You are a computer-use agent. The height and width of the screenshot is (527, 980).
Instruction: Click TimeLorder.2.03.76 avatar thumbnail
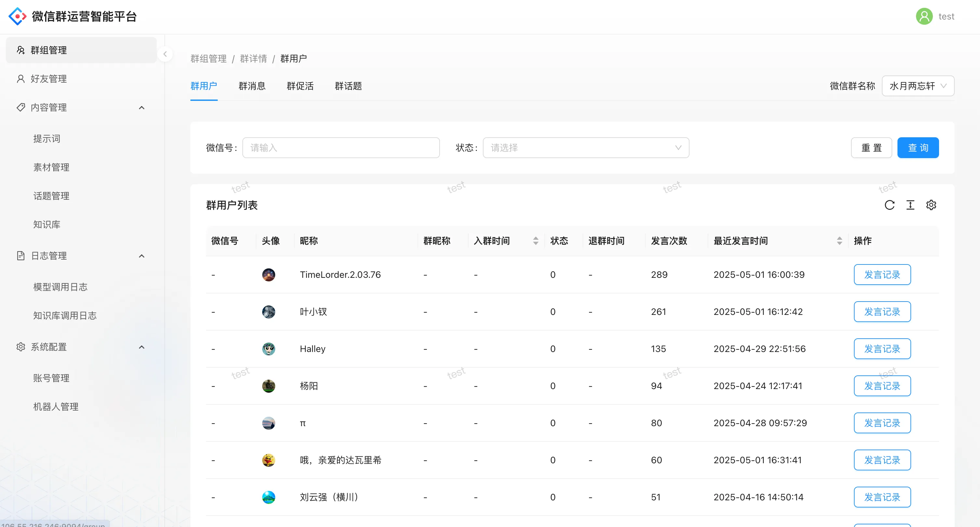click(x=269, y=275)
